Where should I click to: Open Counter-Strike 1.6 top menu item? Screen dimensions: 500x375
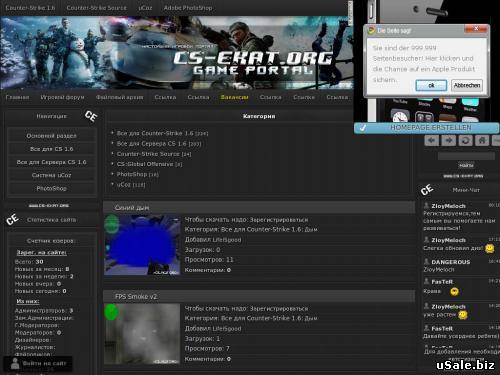pyautogui.click(x=30, y=8)
